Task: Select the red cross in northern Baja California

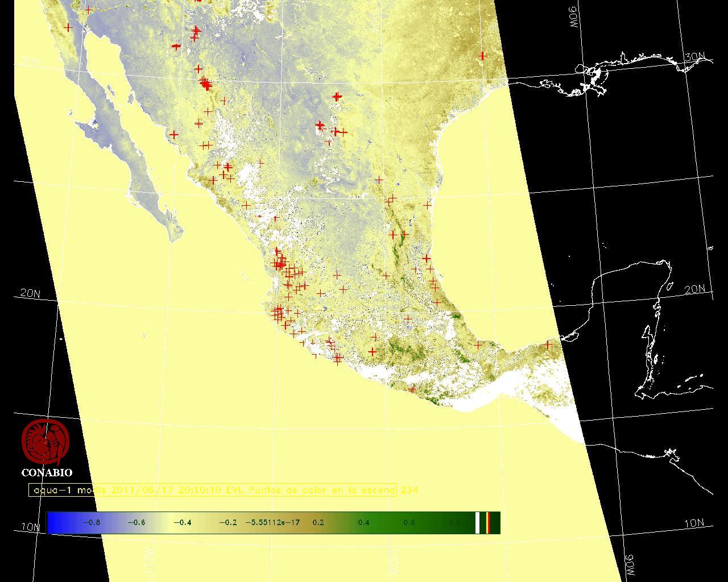Action: pyautogui.click(x=69, y=27)
